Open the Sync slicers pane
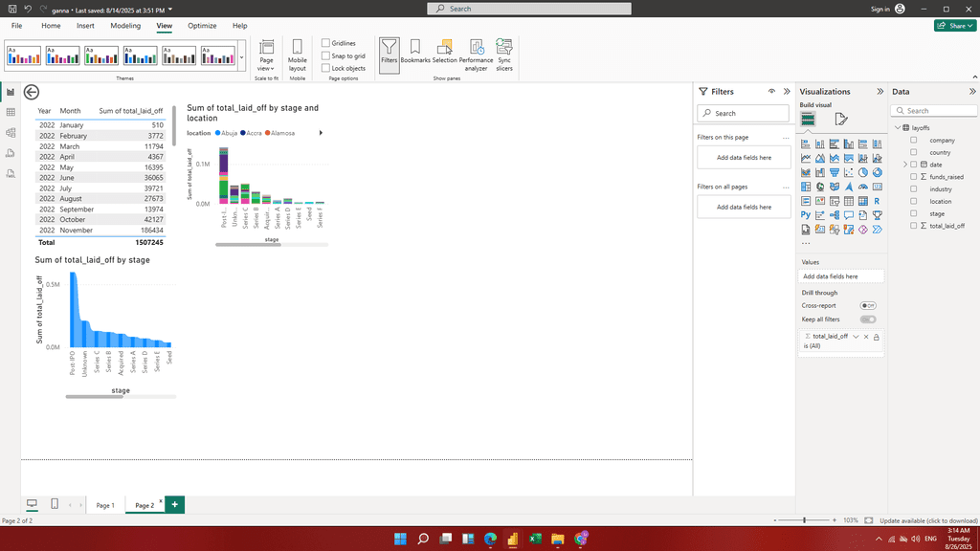Image resolution: width=980 pixels, height=551 pixels. pos(504,55)
